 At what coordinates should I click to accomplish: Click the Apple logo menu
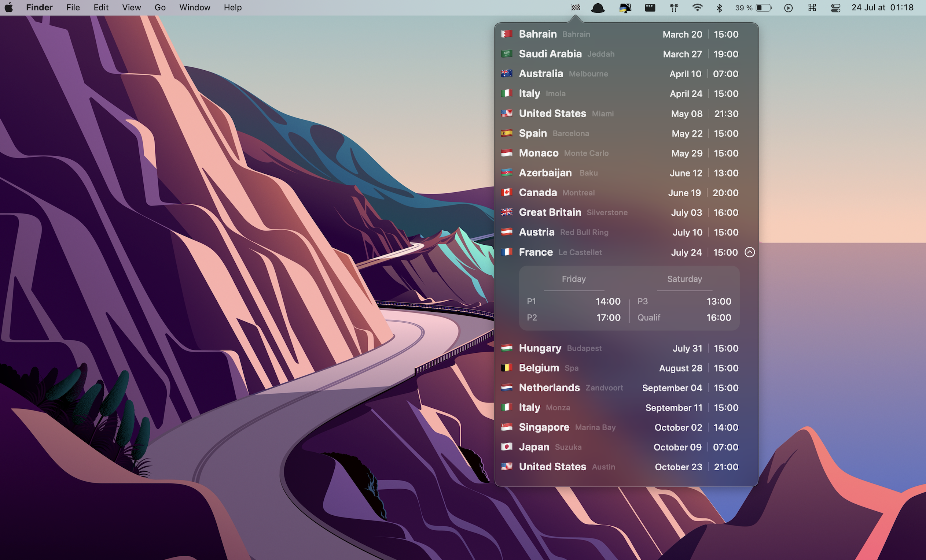(x=9, y=8)
